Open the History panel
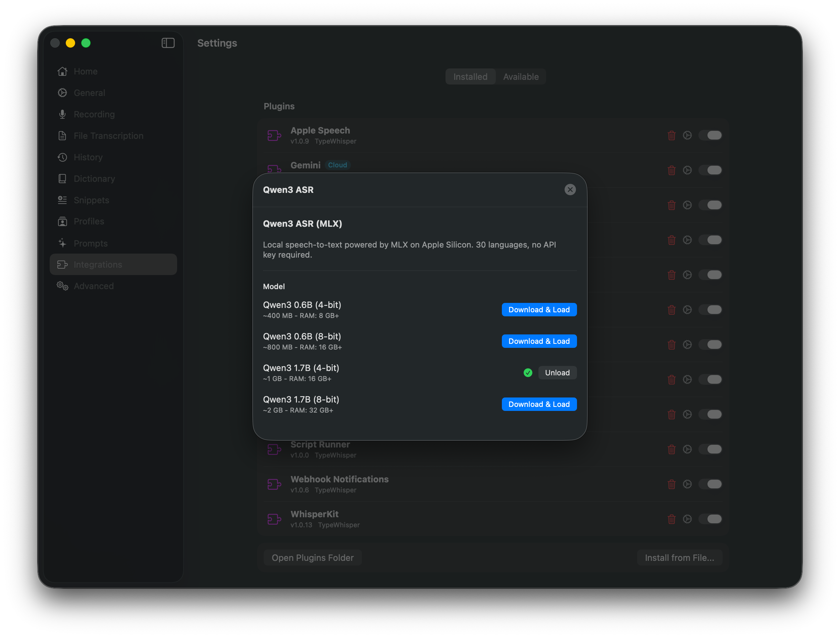 click(88, 157)
